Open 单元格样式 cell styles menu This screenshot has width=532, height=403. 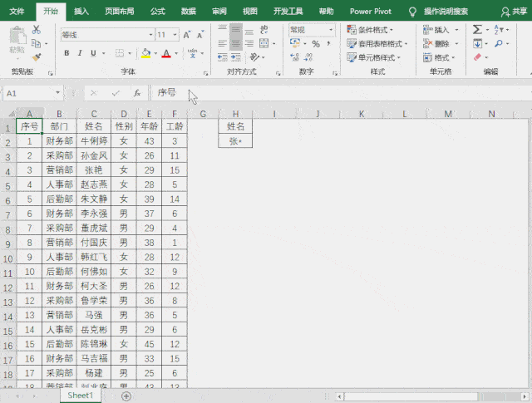373,57
